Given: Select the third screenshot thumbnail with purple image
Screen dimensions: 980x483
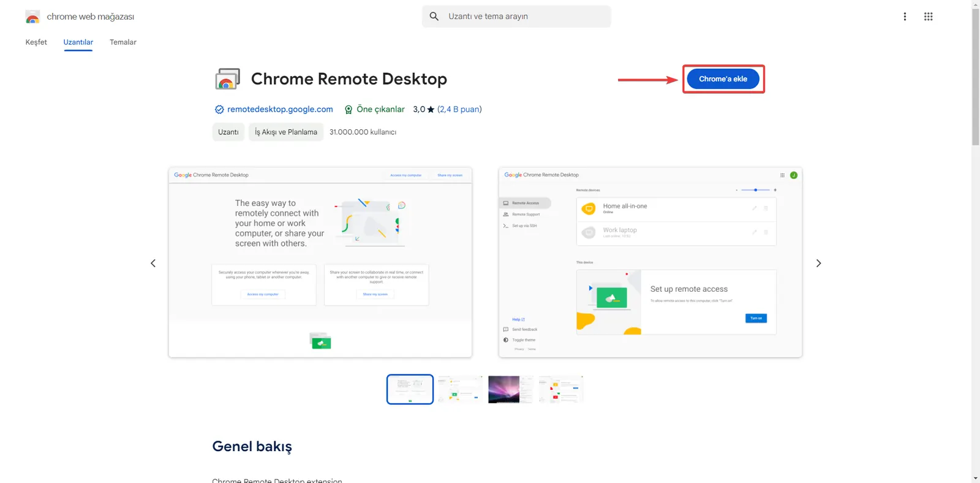Looking at the screenshot, I should click(x=511, y=389).
